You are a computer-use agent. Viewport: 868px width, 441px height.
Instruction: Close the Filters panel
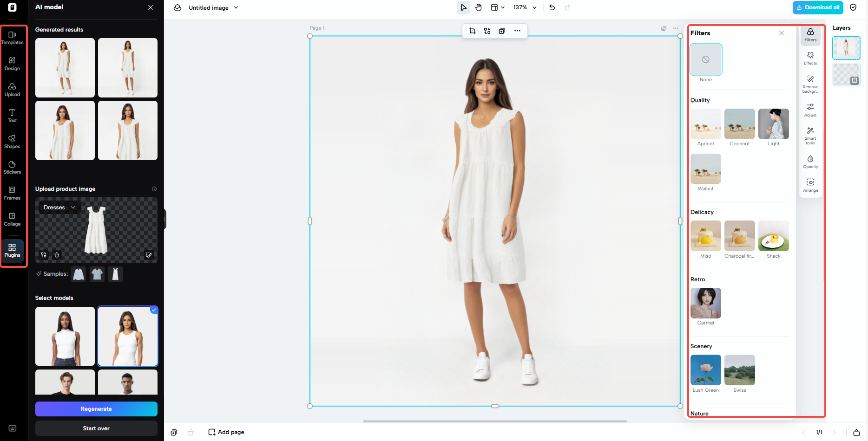782,33
